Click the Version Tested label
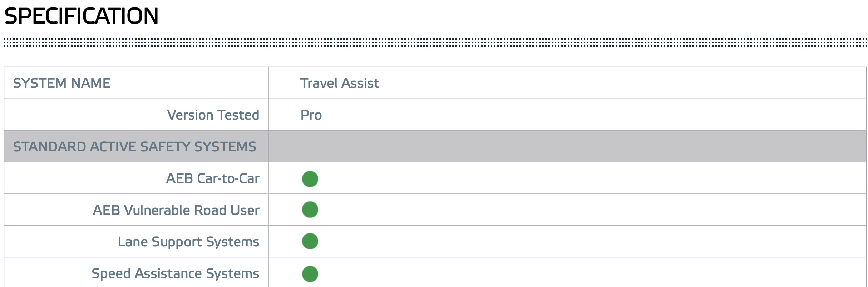The image size is (868, 287). pyautogui.click(x=213, y=115)
